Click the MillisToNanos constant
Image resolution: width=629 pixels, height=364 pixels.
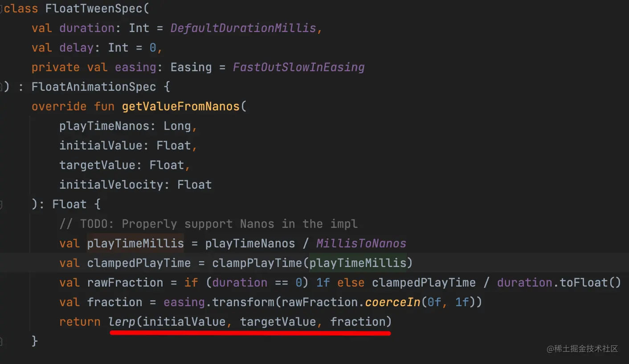pyautogui.click(x=361, y=243)
